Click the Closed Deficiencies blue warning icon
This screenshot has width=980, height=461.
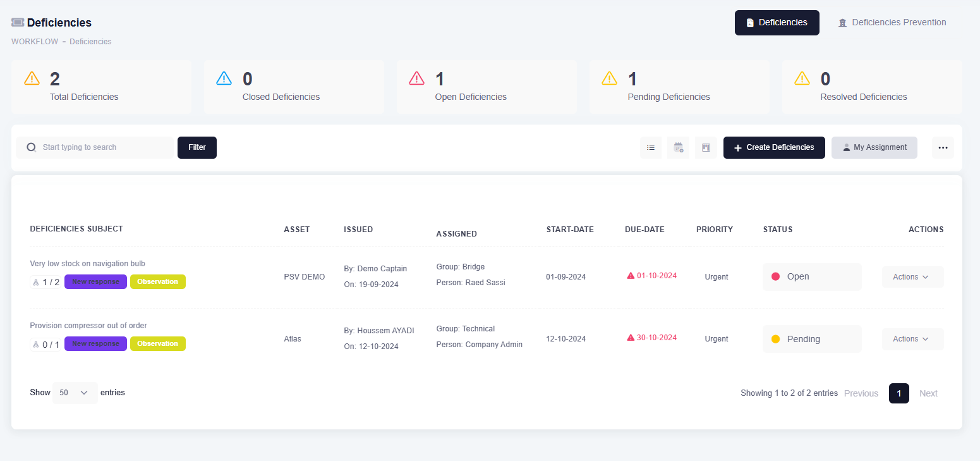pos(224,78)
